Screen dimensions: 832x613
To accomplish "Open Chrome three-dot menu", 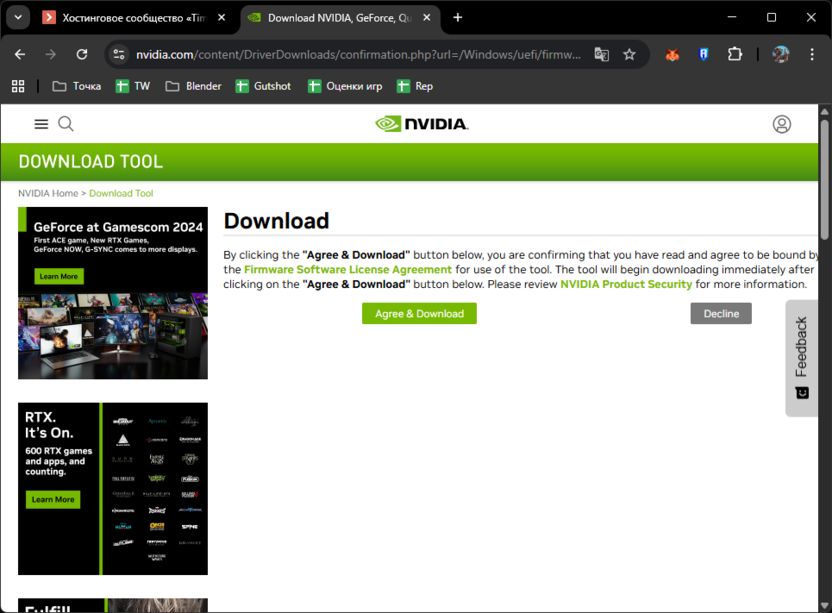I will [812, 54].
